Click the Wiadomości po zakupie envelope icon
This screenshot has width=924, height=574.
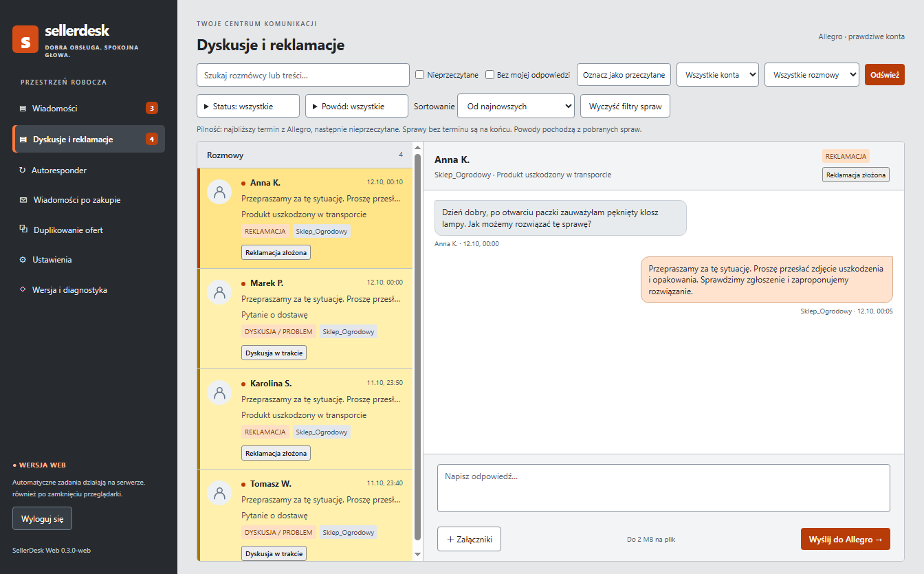click(23, 200)
